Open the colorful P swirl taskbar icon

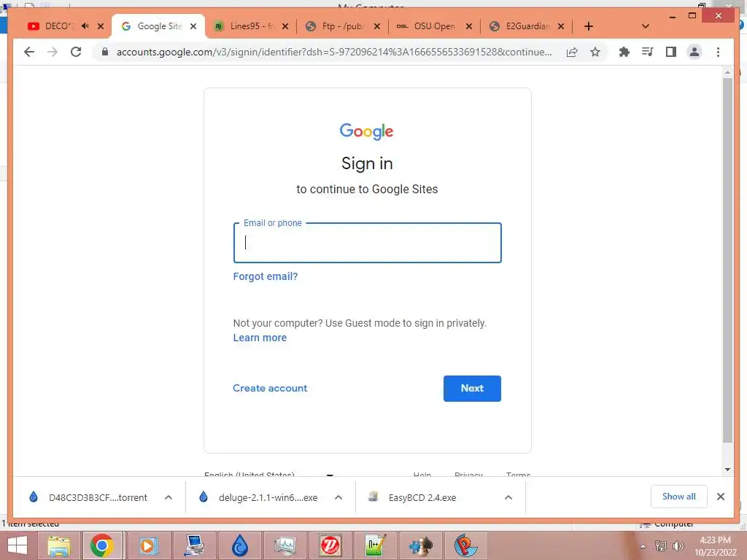[466, 545]
